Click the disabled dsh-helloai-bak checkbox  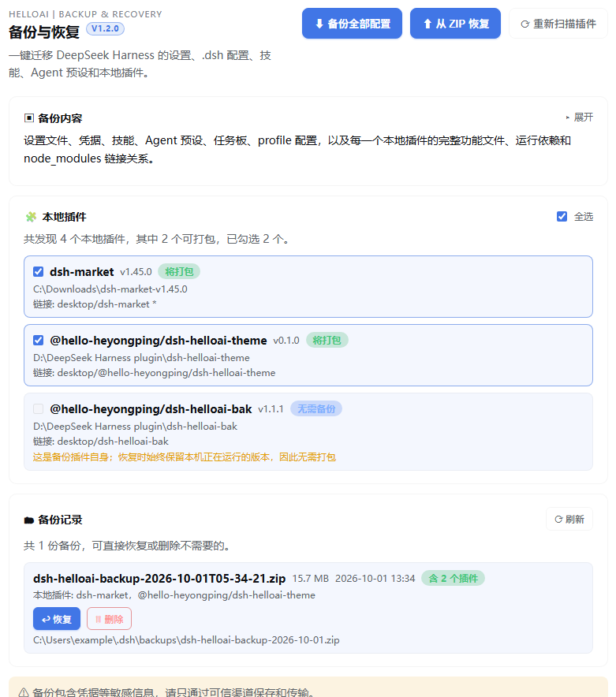click(38, 409)
